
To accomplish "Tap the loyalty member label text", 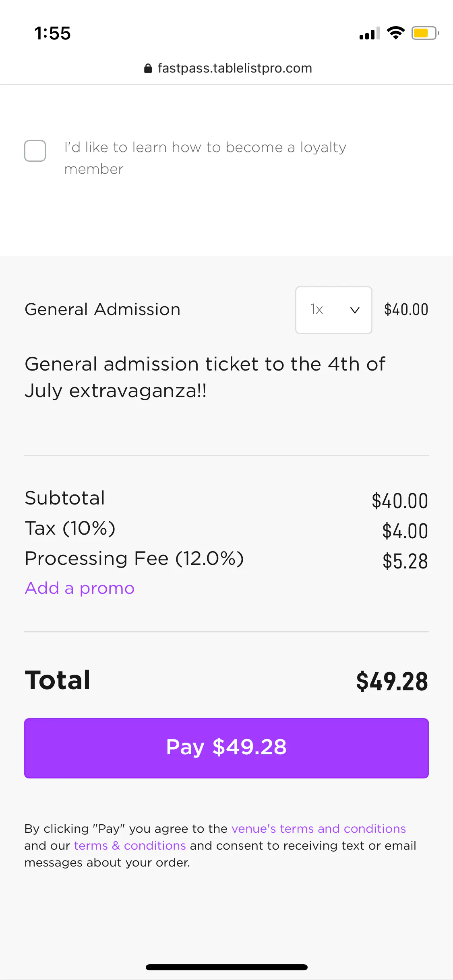I will point(205,158).
